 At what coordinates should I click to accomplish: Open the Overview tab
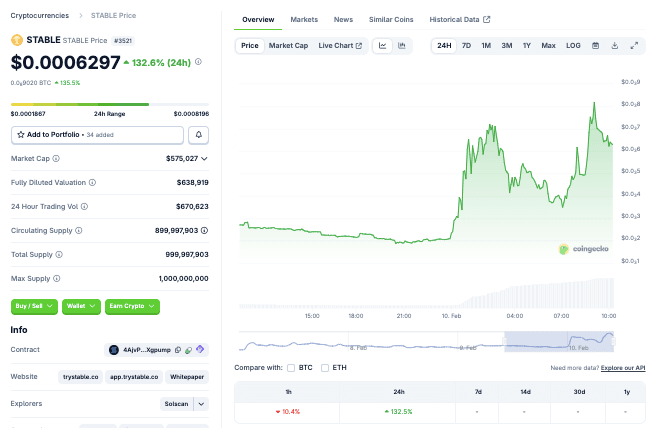258,19
